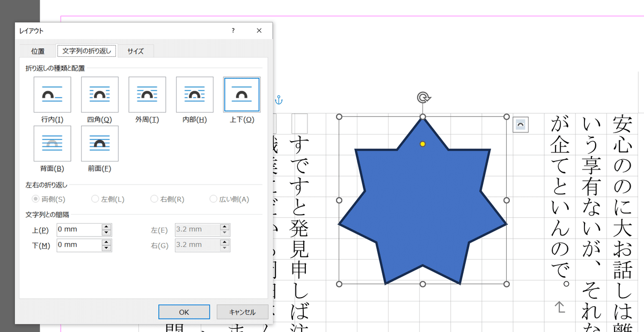Click the 左(E) distance input field
This screenshot has width=644, height=332.
pos(197,230)
